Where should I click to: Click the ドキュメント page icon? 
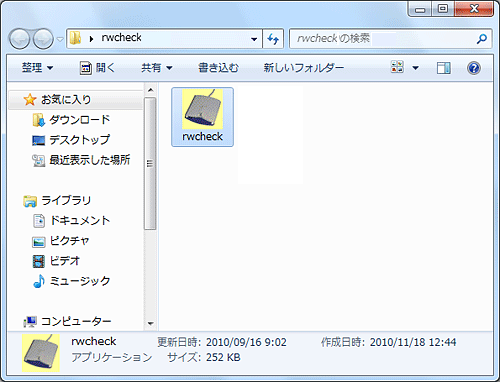39,221
